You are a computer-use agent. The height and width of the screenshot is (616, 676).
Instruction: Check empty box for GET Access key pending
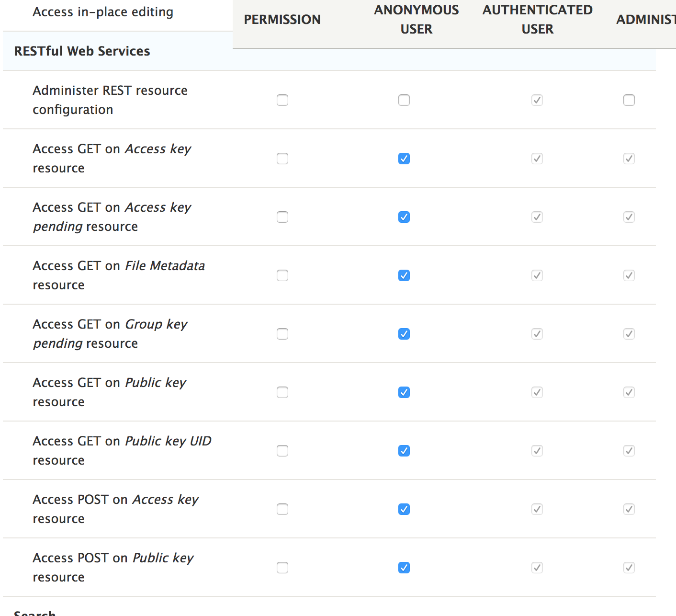282,217
